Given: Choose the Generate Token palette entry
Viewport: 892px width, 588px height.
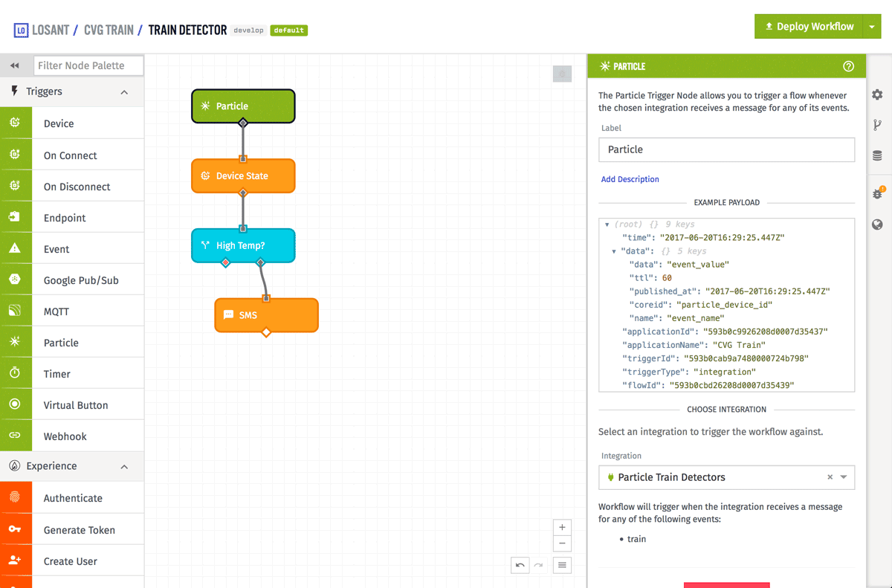Looking at the screenshot, I should [80, 530].
